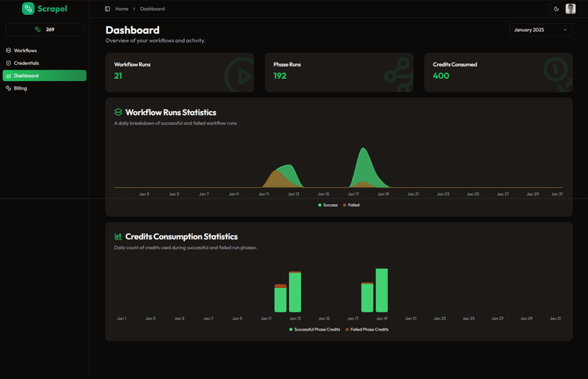Click the Credentials shield icon
The width and height of the screenshot is (588, 379).
point(9,63)
